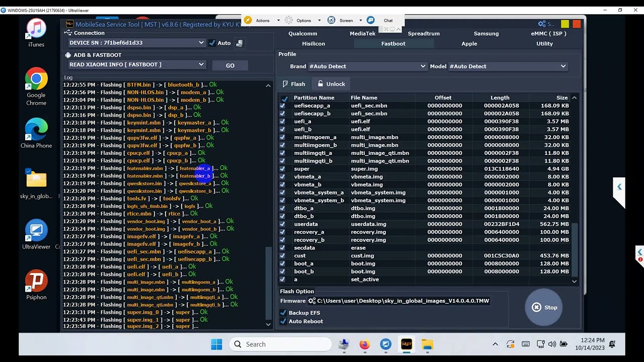644x362 pixels.
Task: Uncheck the userdata partition checkbox
Action: pos(282,224)
